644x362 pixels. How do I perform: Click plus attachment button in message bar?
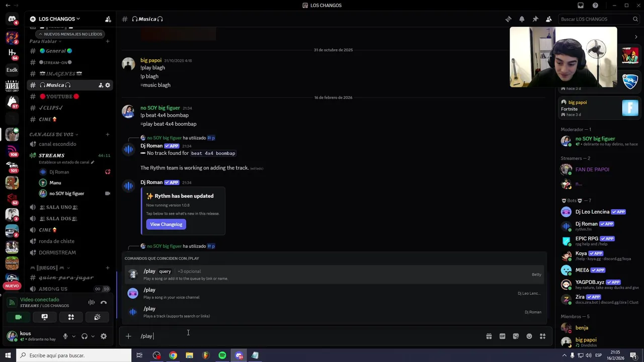[x=128, y=336]
